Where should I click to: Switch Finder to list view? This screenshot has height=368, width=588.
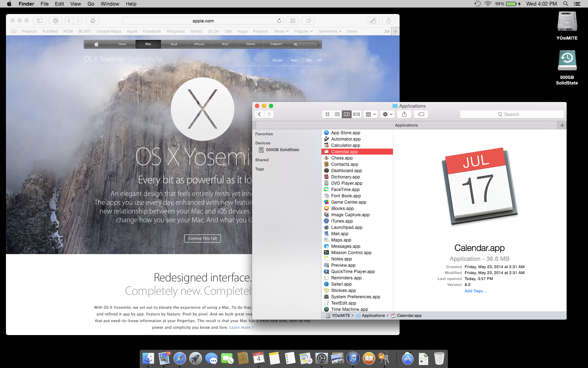tap(337, 114)
